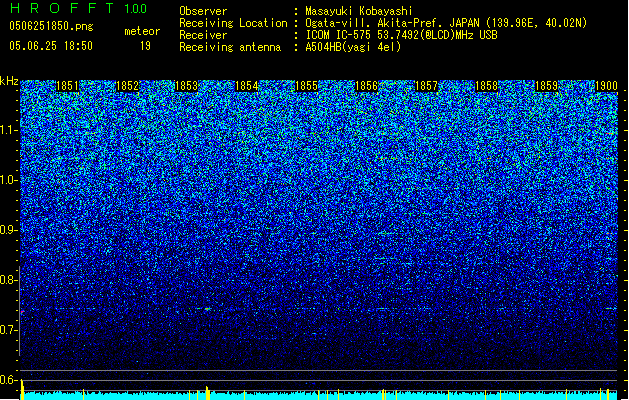Image resolution: width=629 pixels, height=400 pixels.
Task: Click the 1852 time marker
Action: click(x=127, y=86)
